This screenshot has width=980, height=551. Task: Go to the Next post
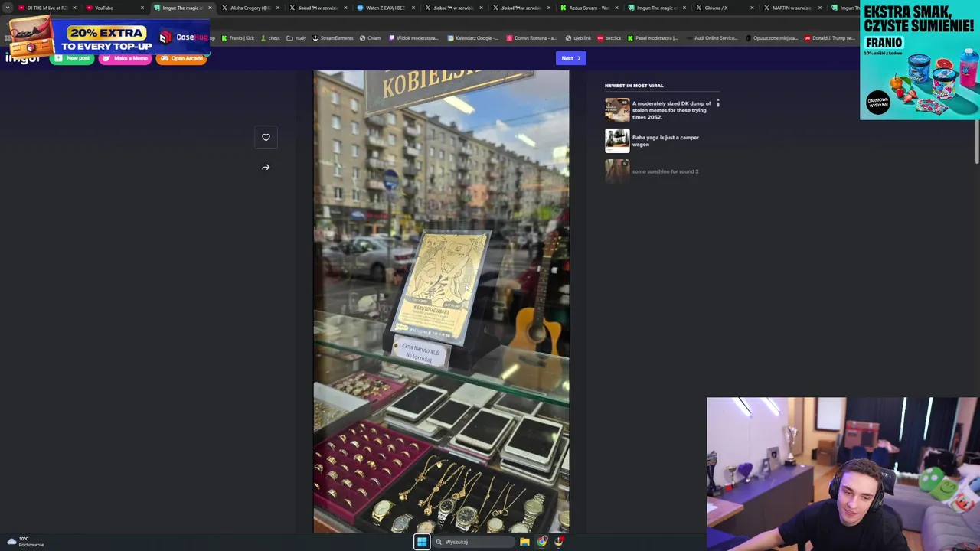(x=570, y=58)
